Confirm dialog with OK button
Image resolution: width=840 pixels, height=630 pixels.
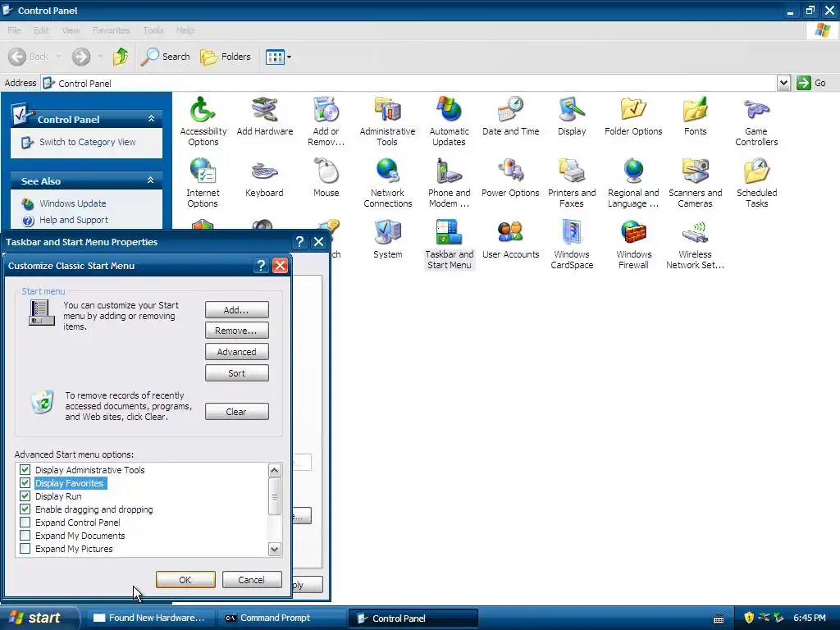tap(185, 580)
